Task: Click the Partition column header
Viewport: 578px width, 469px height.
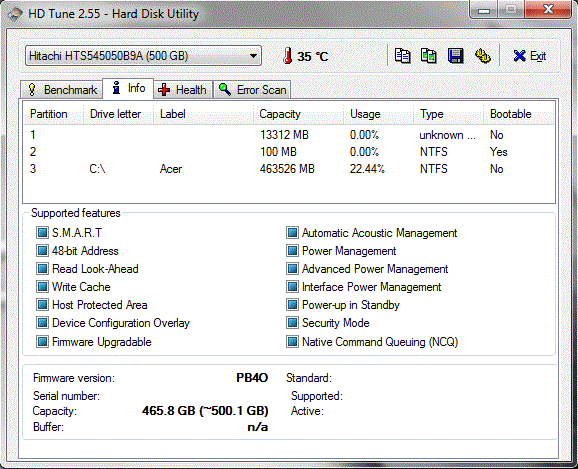Action: click(53, 114)
